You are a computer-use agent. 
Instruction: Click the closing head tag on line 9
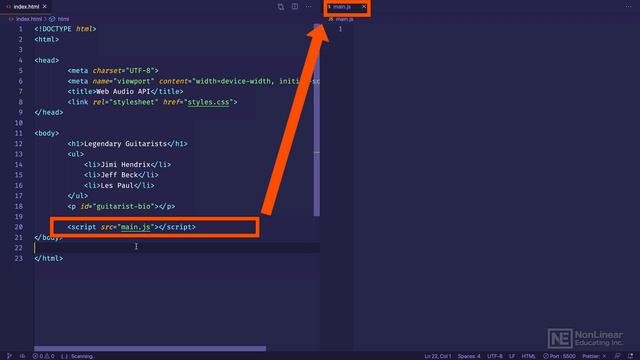click(49, 112)
